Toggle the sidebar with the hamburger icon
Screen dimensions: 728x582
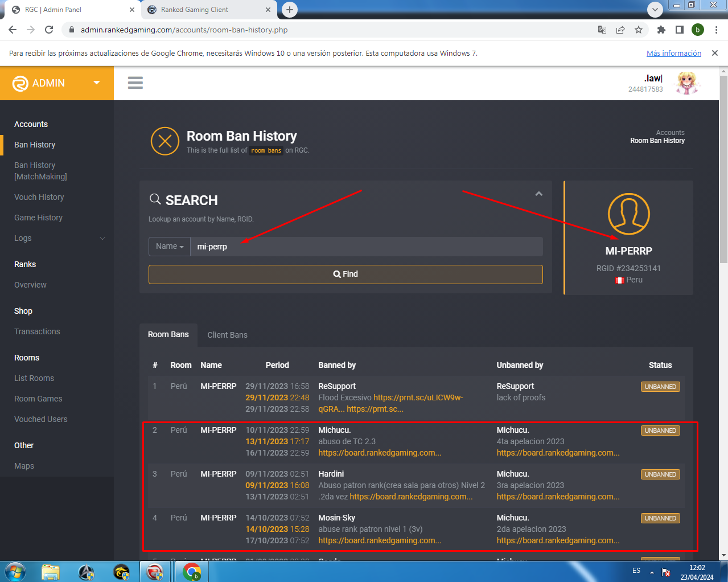coord(135,83)
